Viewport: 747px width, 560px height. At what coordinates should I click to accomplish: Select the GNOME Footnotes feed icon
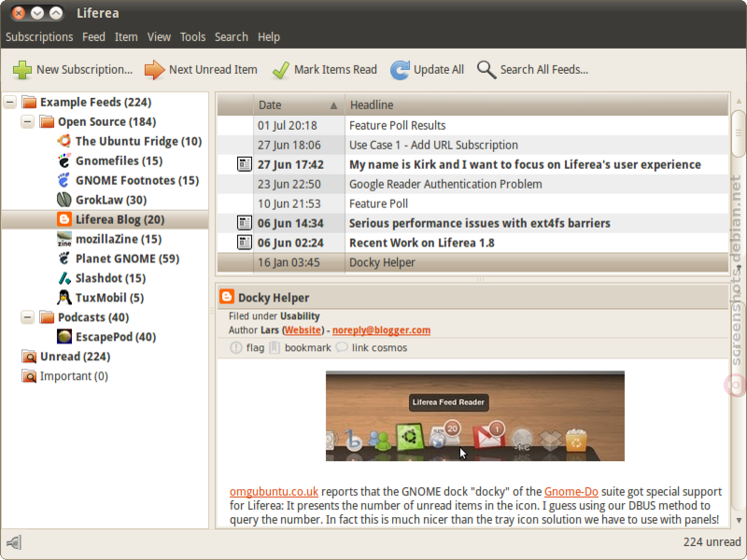[x=64, y=180]
